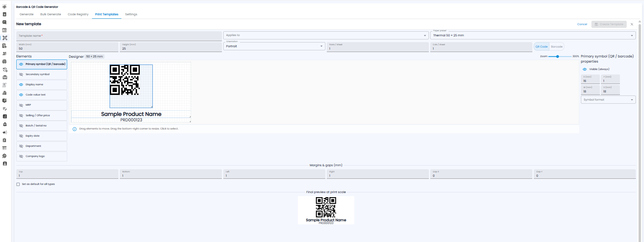Select the Barcode symbol type button

pyautogui.click(x=556, y=47)
